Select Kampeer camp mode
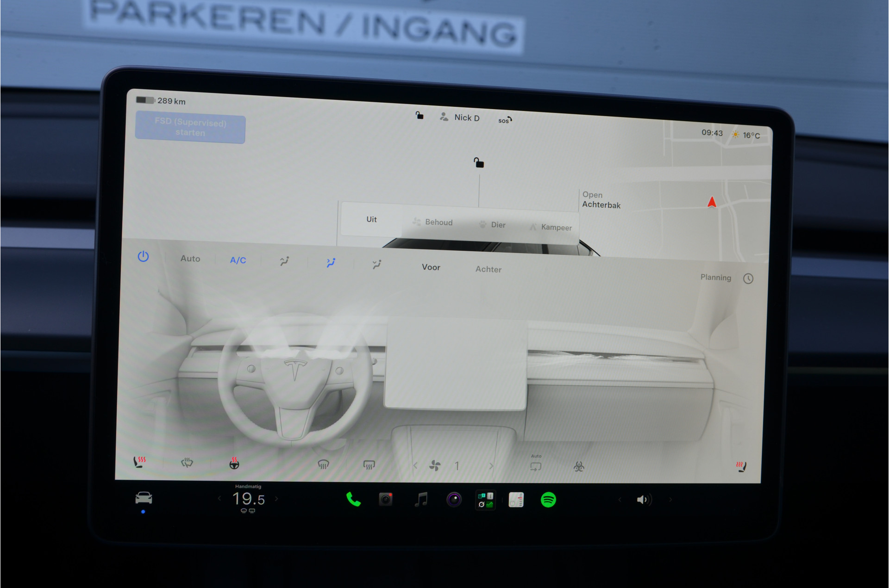This screenshot has width=889, height=588. pos(551,227)
